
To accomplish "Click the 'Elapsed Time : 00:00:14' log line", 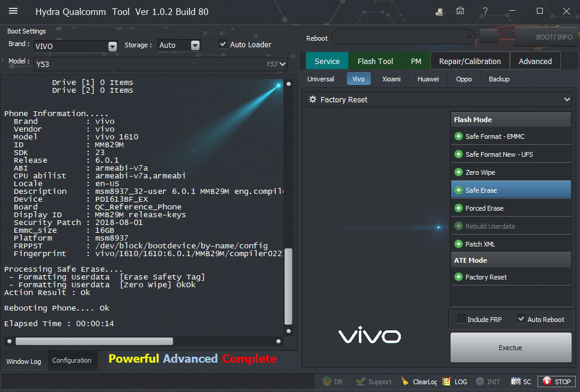I will click(x=59, y=323).
